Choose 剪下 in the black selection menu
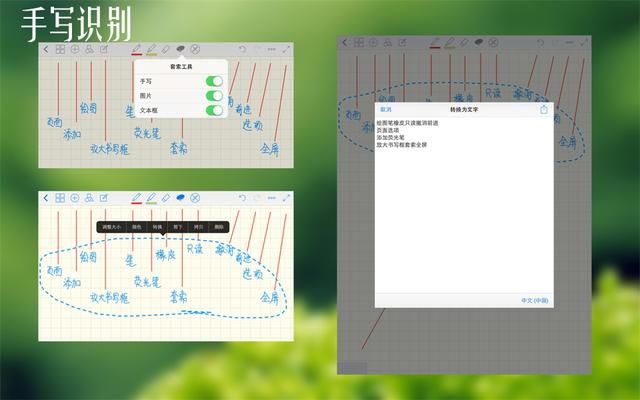 point(178,227)
